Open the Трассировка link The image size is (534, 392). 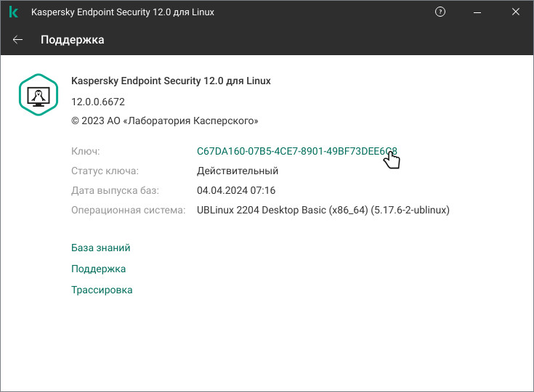[102, 290]
